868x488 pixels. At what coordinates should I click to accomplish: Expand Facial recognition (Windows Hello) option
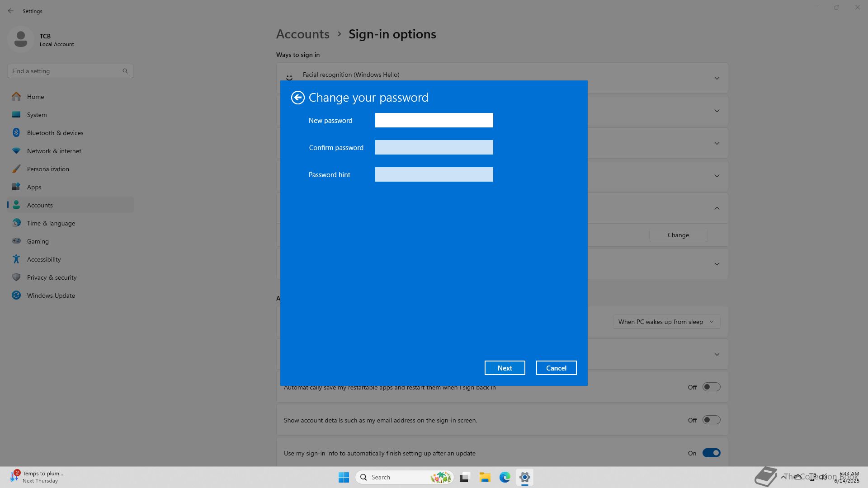(x=717, y=79)
